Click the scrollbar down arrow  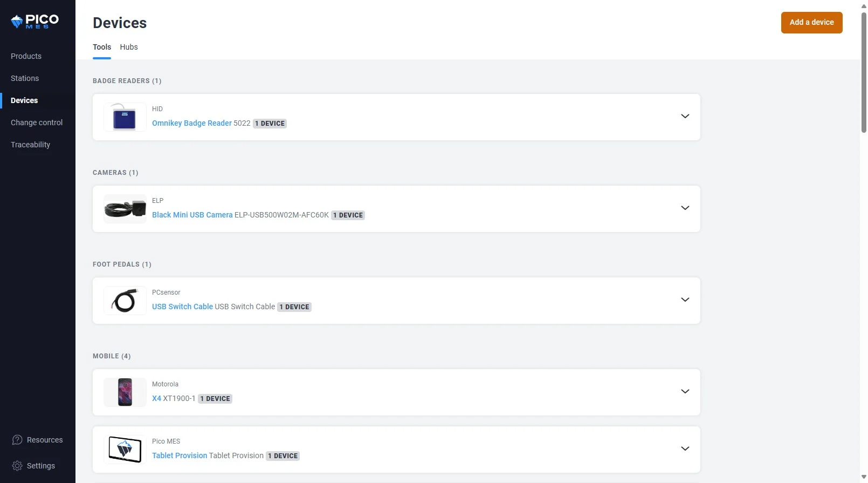[x=864, y=477]
